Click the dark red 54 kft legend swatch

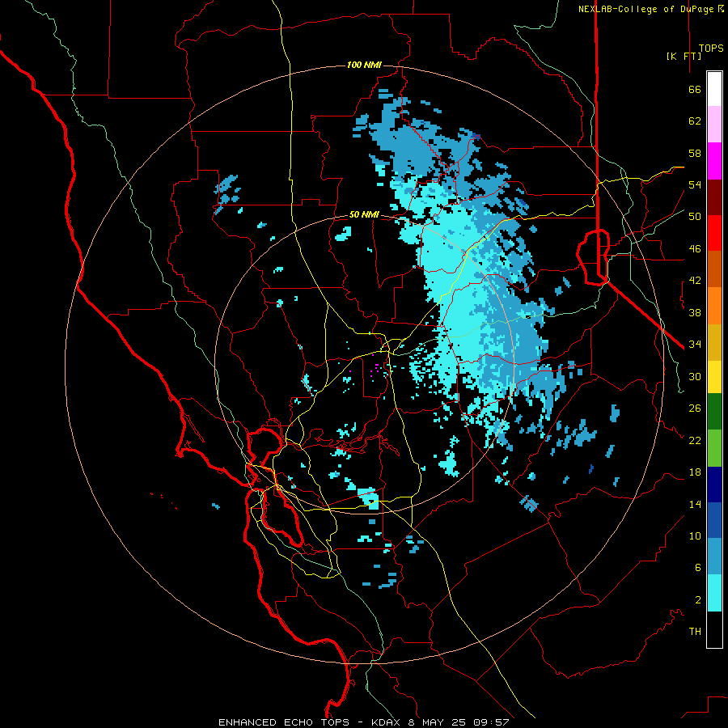[x=714, y=197]
